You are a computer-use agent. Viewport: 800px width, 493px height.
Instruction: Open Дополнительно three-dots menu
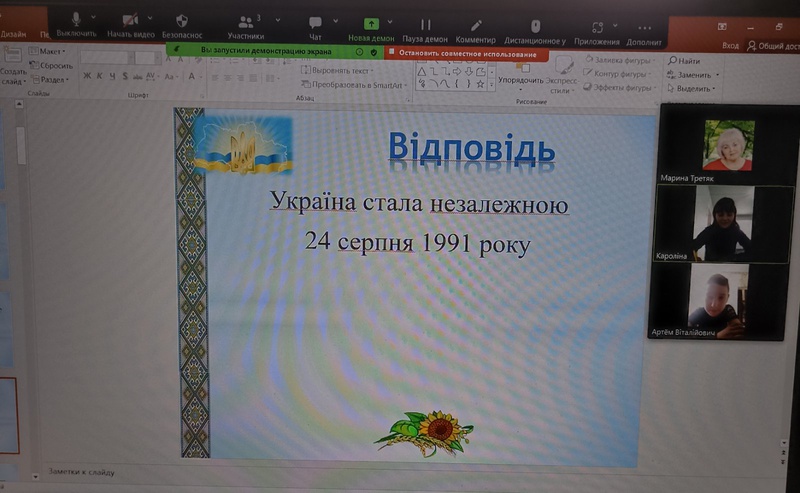[644, 34]
